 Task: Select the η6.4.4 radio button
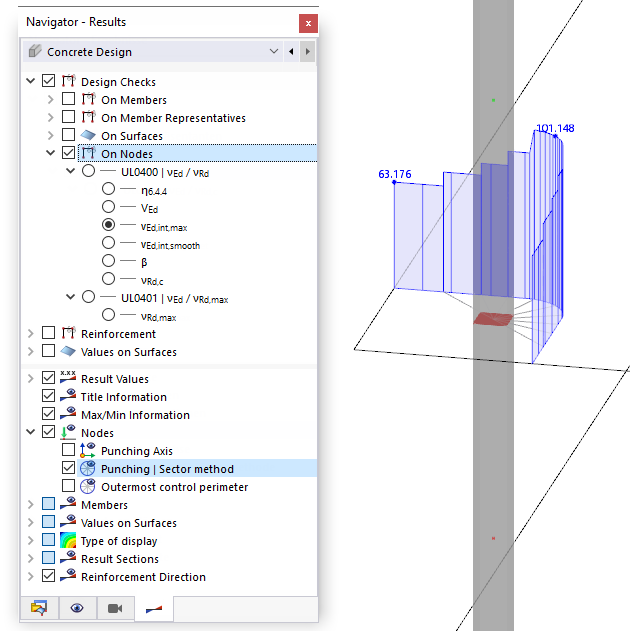108,188
